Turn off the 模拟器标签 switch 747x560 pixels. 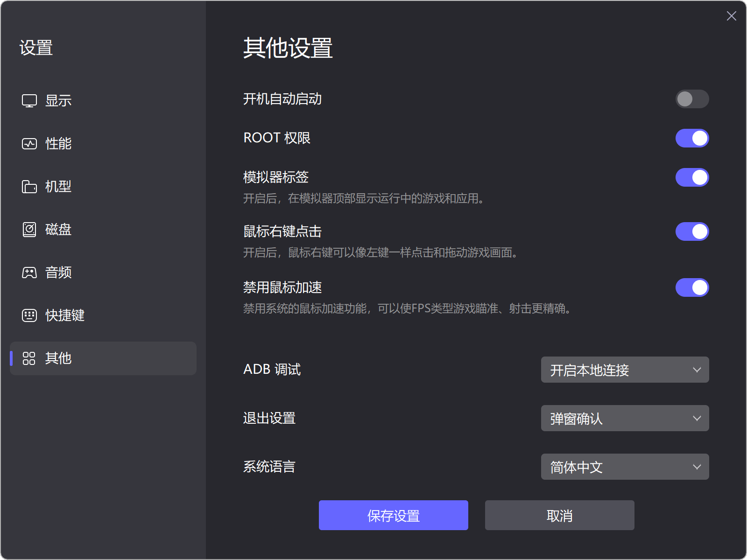(x=692, y=177)
